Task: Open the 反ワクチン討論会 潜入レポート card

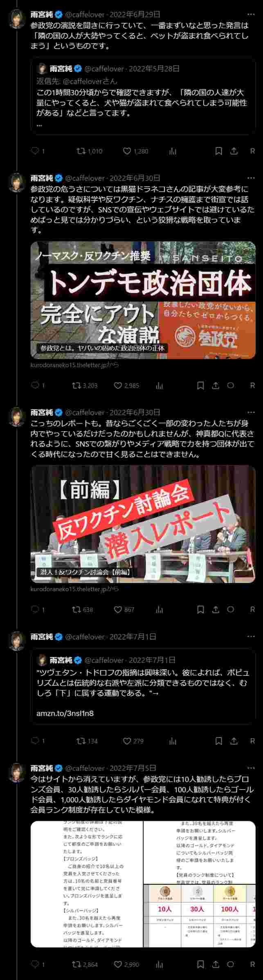Action: [143, 524]
